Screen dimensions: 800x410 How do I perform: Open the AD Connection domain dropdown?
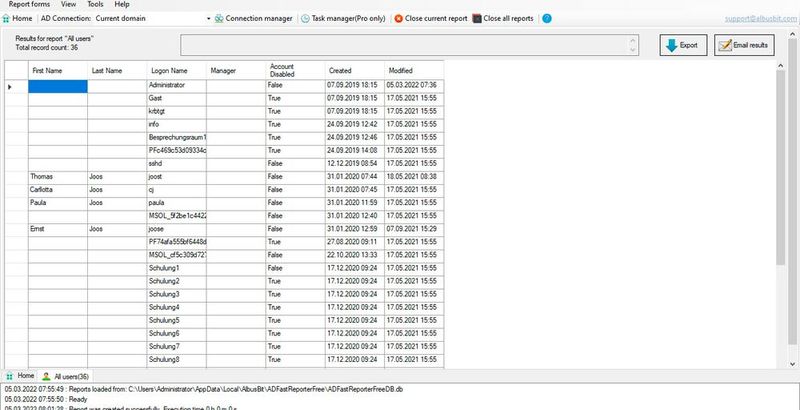click(209, 18)
